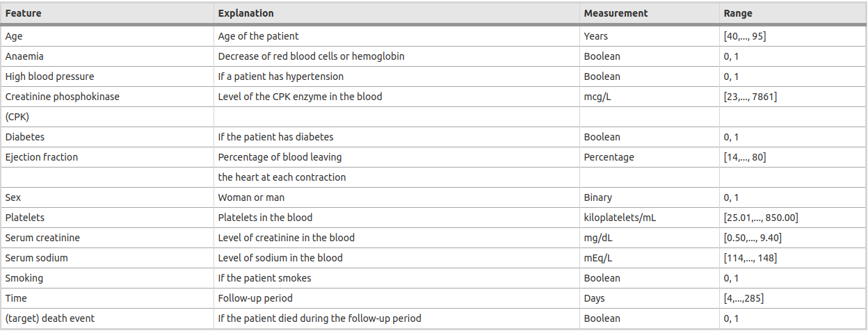Select the Platelets feature cell

coord(24,218)
